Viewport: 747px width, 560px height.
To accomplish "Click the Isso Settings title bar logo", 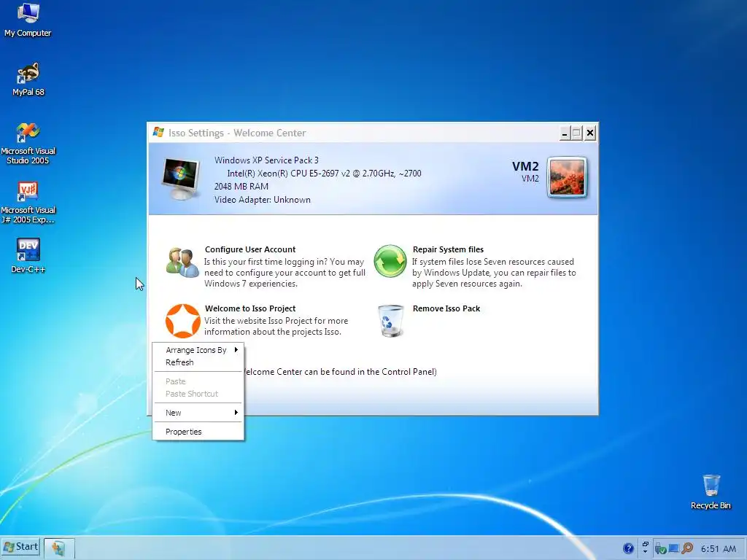I will (158, 133).
